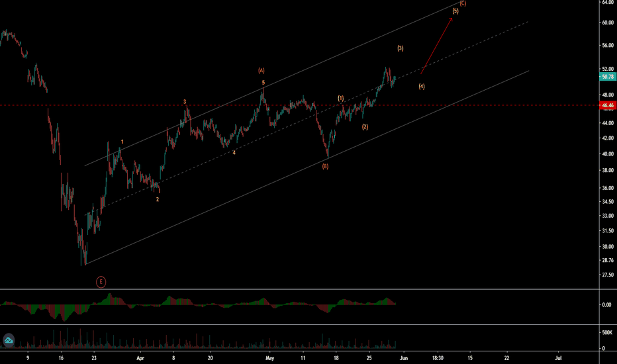
Task: Click the 22 date label on the time axis
Action: (x=507, y=358)
